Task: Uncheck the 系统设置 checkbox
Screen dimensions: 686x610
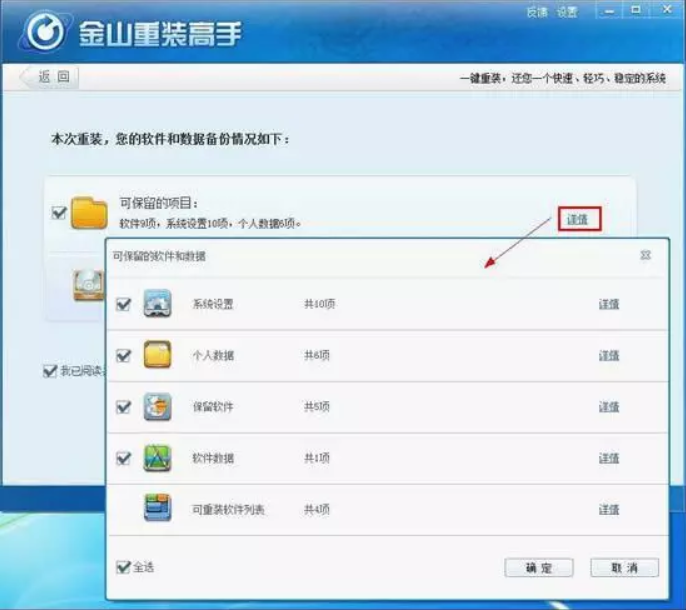Action: [124, 304]
